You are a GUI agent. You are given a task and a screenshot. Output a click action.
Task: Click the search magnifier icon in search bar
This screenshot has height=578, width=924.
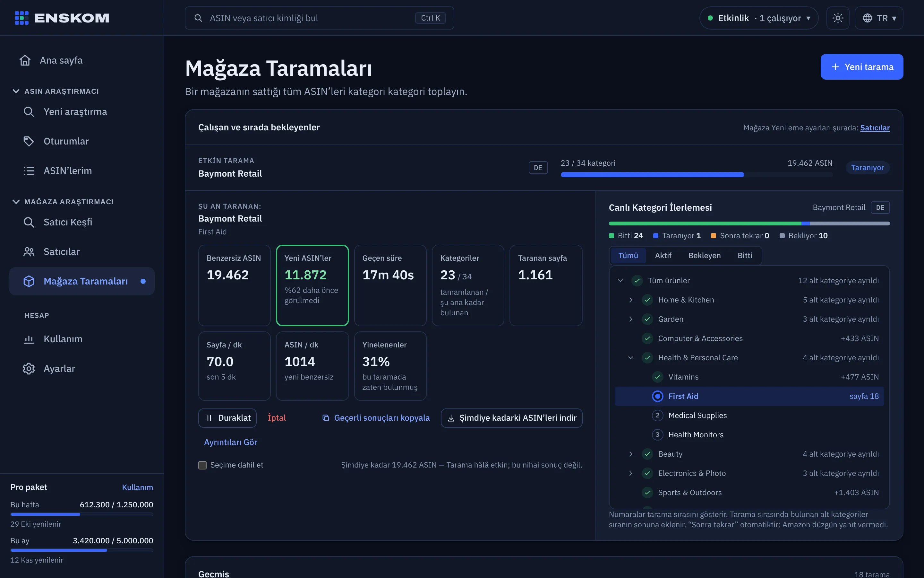click(x=198, y=18)
